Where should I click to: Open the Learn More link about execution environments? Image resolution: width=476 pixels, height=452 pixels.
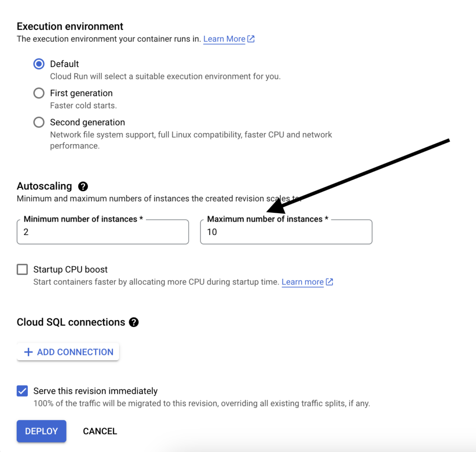[224, 39]
